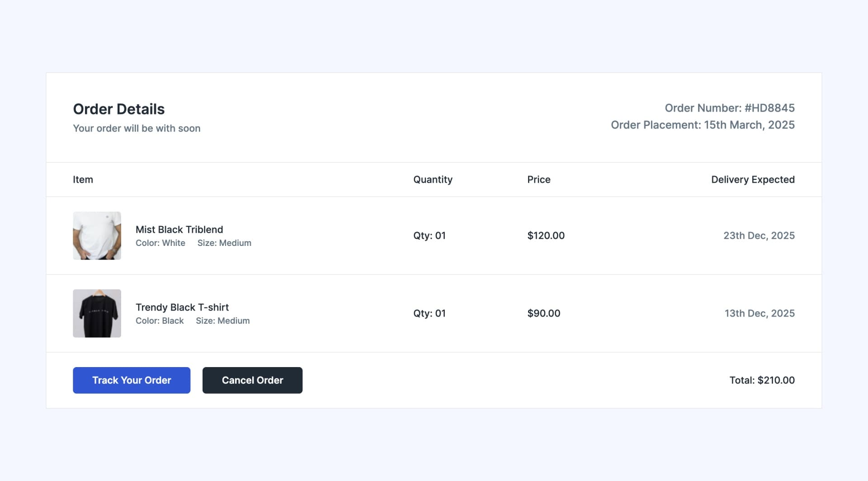Click the Color: White attribute label
This screenshot has width=868, height=481.
coord(160,243)
